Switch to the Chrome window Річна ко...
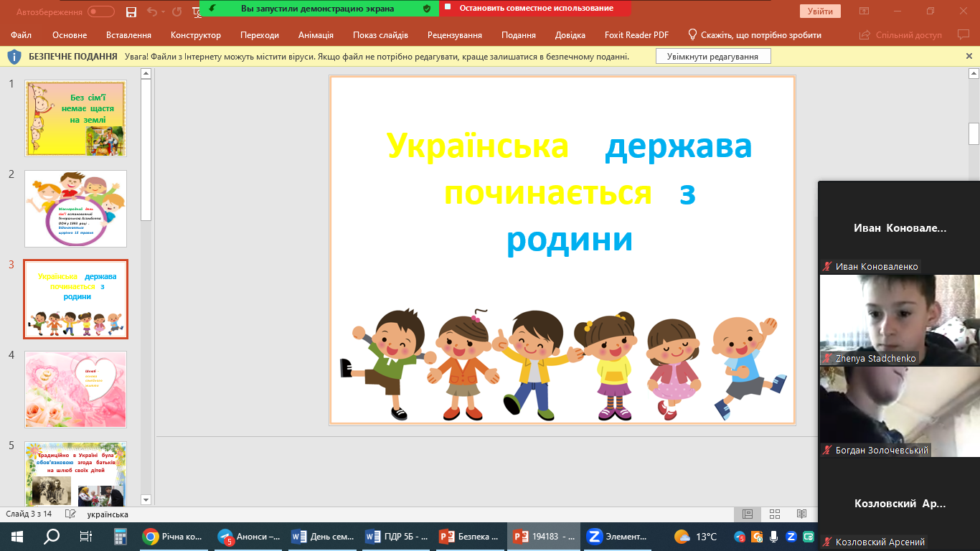 point(174,537)
